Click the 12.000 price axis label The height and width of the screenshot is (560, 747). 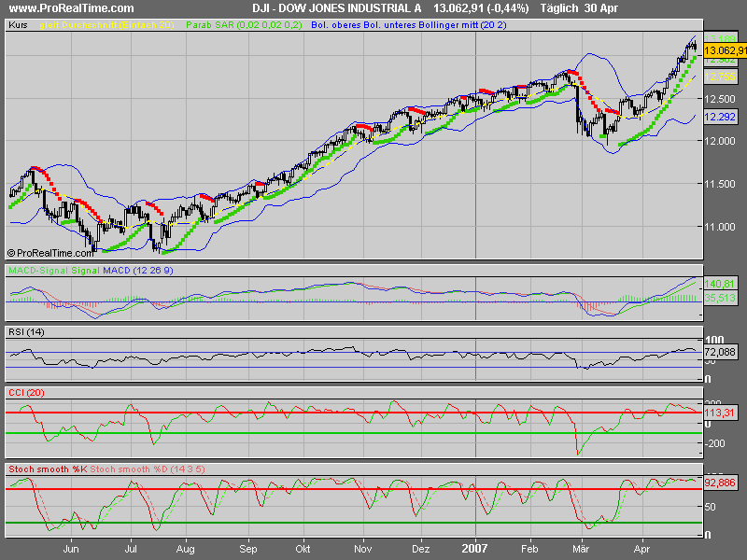click(720, 141)
